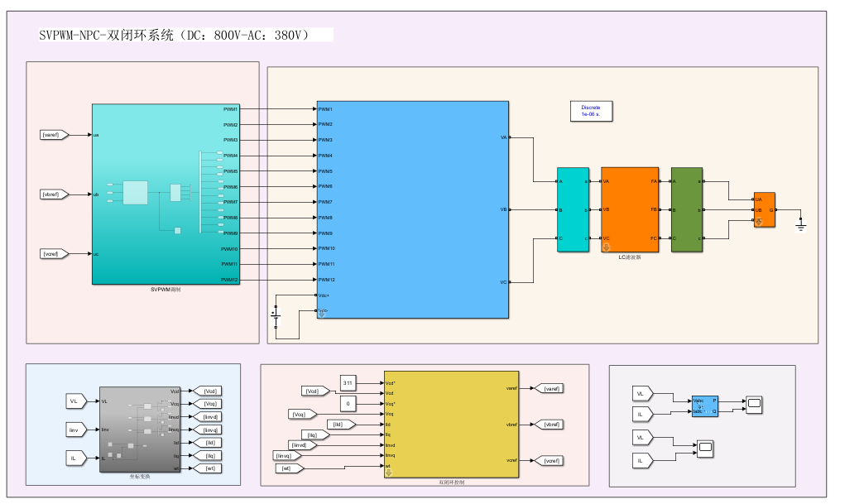Select the [varef] From tag feeding SVPWM
This screenshot has width=864, height=504.
51,135
